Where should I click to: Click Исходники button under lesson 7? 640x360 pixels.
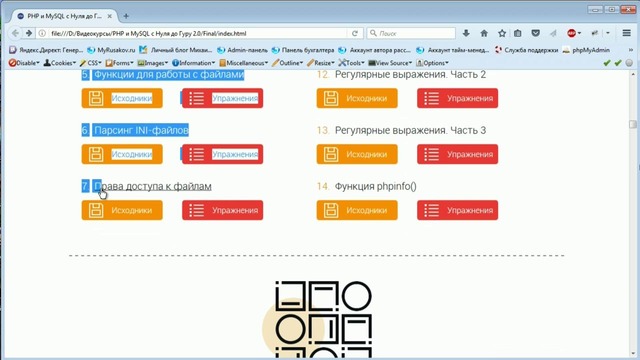point(122,210)
